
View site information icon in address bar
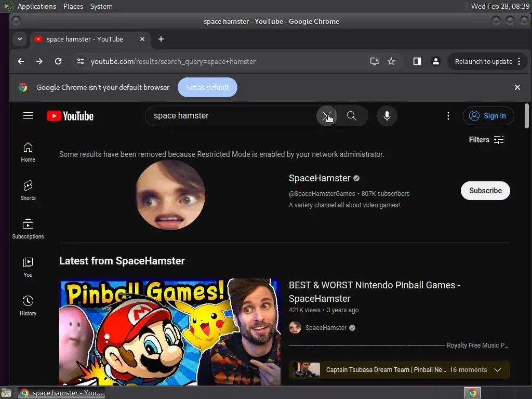81,61
